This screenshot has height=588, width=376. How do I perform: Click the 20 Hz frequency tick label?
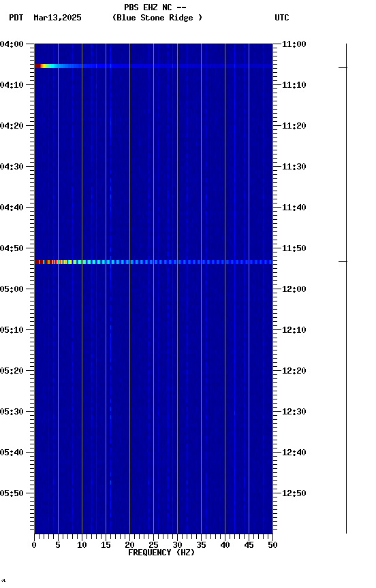[x=129, y=545]
